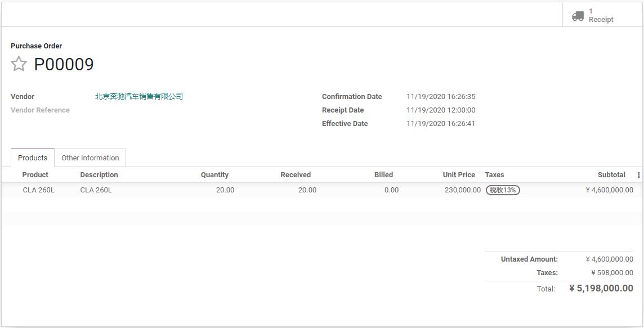
Task: Click the unit price 230,000.00
Action: pos(463,190)
